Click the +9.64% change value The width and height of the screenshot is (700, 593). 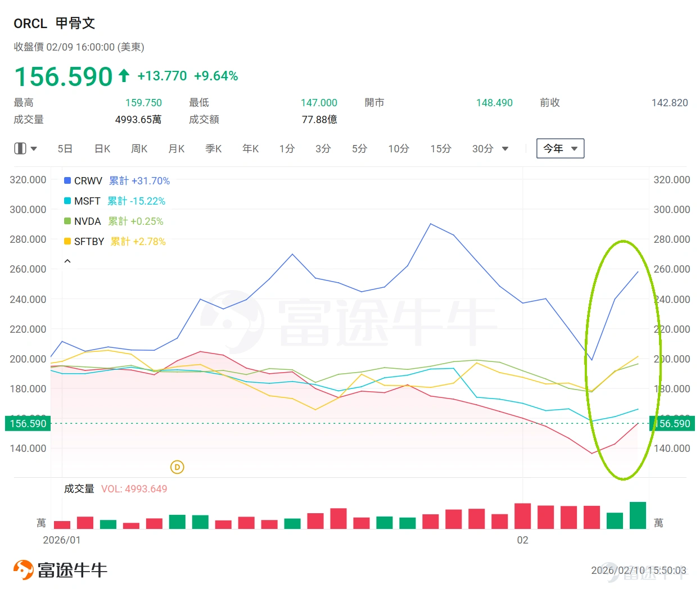(216, 76)
